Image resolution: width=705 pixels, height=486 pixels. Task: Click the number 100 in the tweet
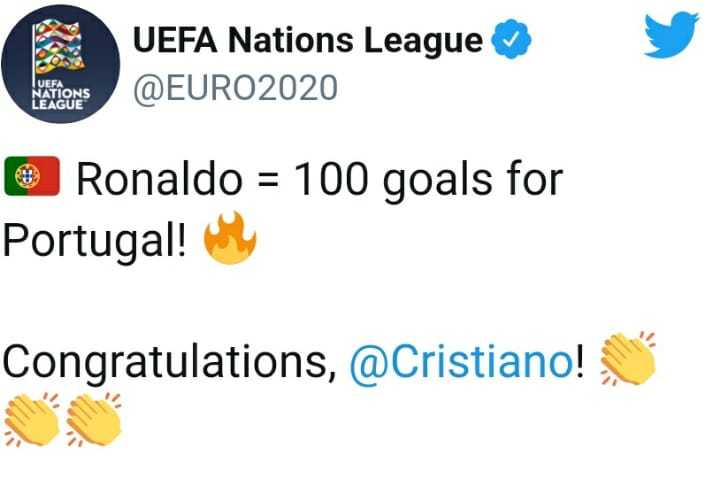[x=332, y=179]
